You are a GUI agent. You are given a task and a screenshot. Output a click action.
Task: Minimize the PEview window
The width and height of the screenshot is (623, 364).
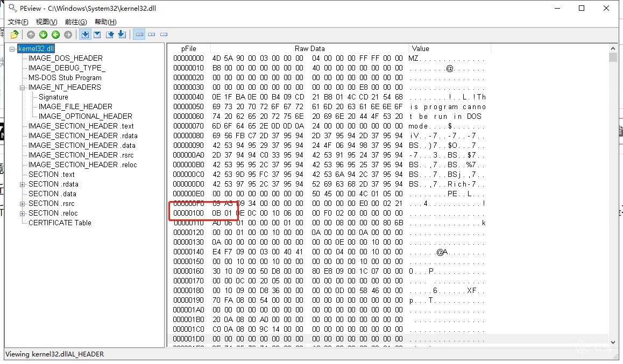point(557,9)
